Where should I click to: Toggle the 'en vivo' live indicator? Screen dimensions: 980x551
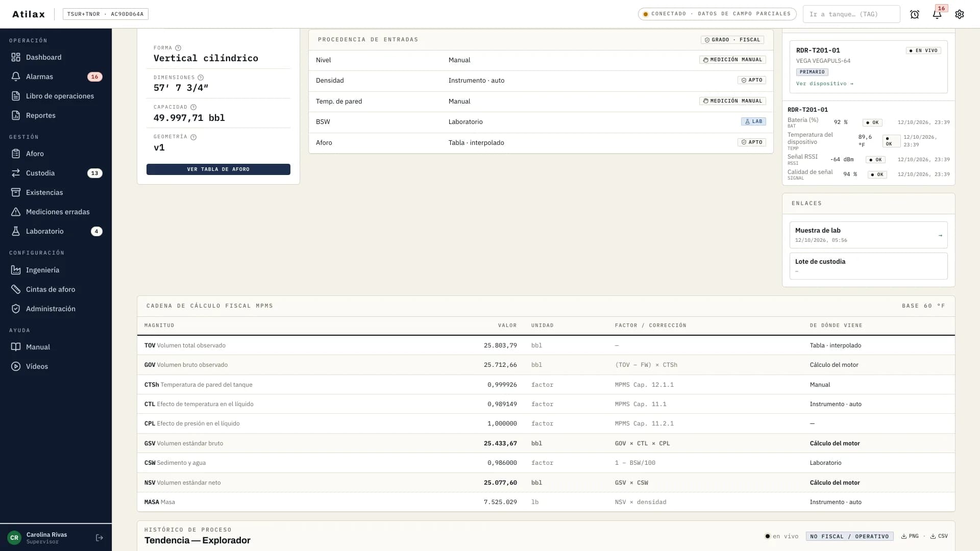point(781,536)
